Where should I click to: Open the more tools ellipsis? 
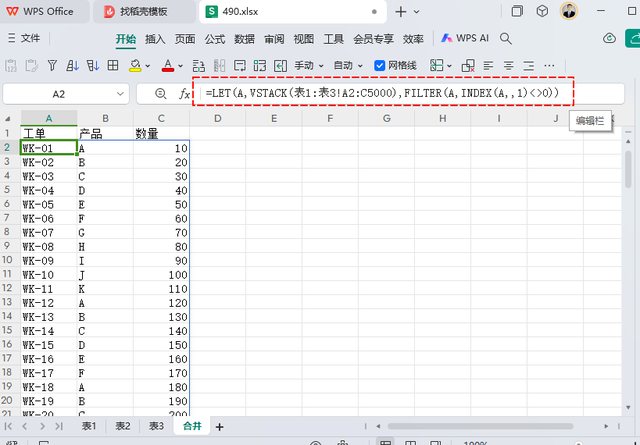[549, 65]
